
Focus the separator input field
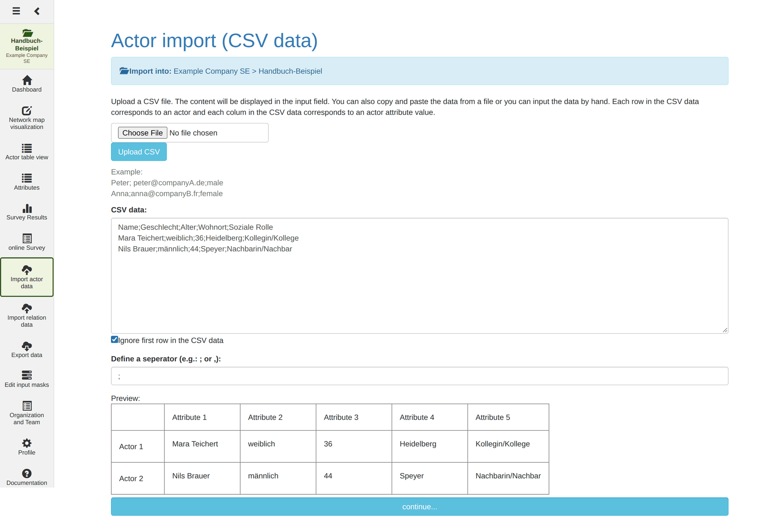419,376
